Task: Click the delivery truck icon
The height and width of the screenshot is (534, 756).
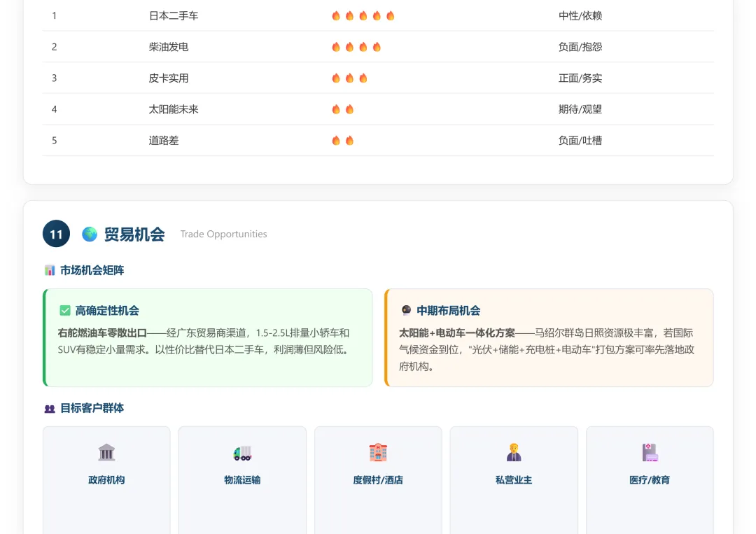Action: [242, 453]
